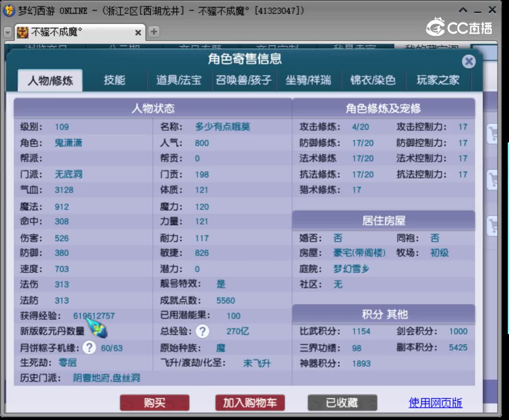This screenshot has width=509, height=420.
Task: Click the 防御修炼 value 17/20
Action: click(363, 143)
